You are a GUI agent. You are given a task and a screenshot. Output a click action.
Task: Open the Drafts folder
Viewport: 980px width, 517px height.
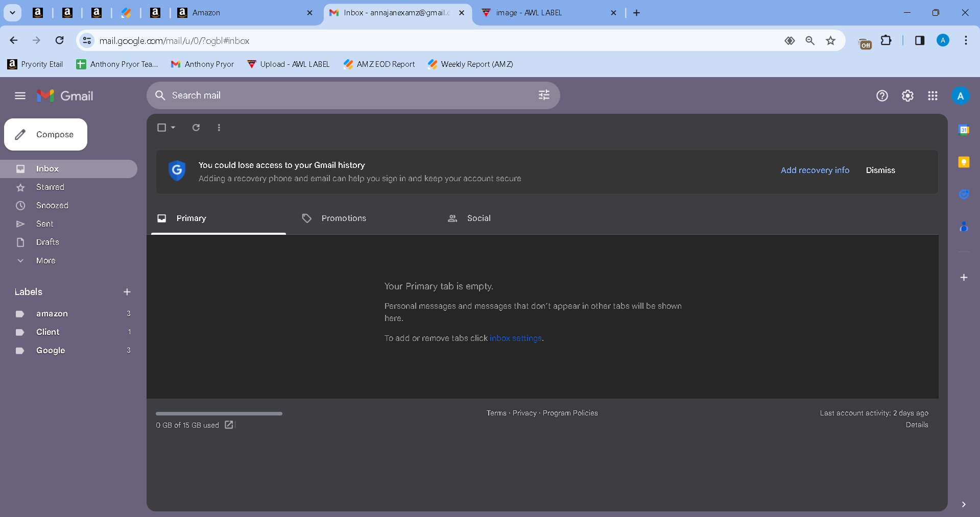[68, 242]
